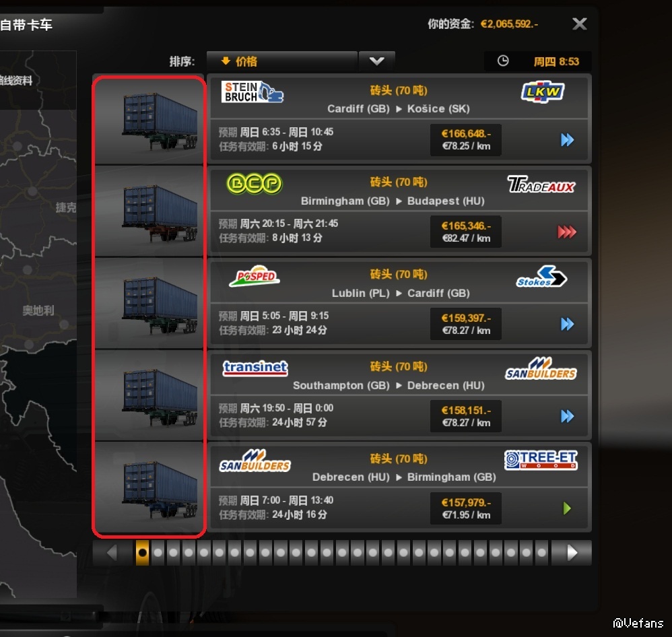This screenshot has height=637, width=672.
Task: Click the Tree-ET company logo
Action: (541, 460)
